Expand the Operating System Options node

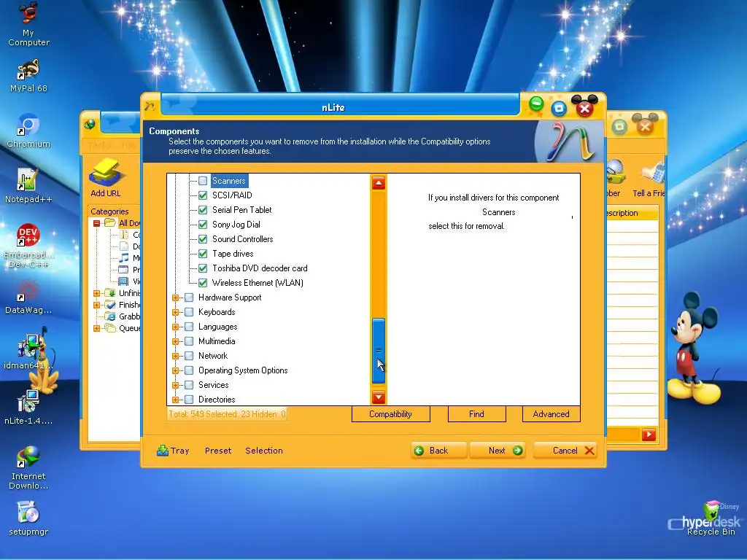coord(175,370)
